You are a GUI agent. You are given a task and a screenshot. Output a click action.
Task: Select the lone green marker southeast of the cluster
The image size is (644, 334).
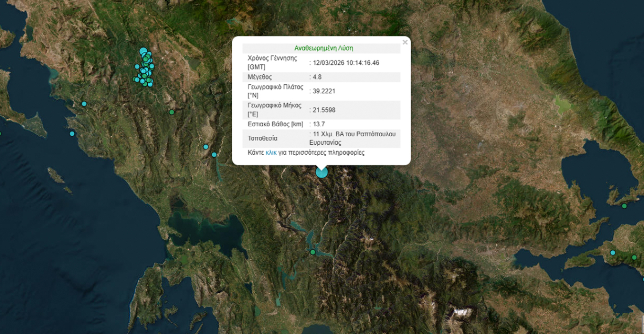tap(172, 112)
